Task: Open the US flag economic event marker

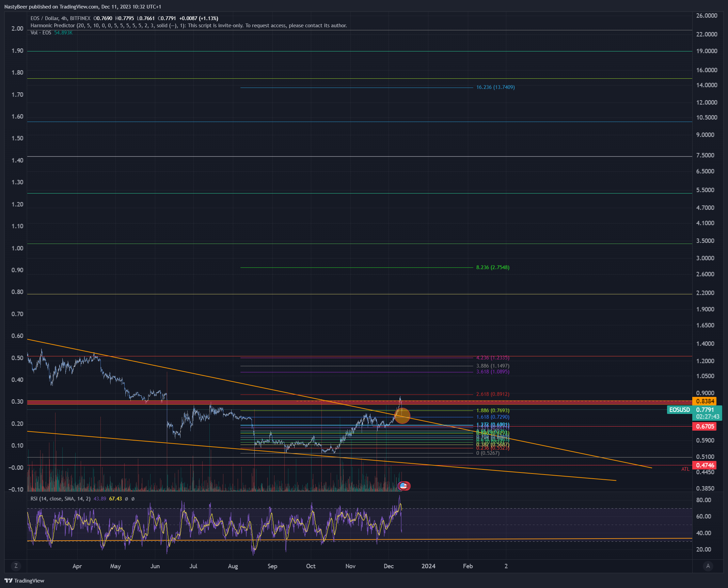Action: (x=403, y=486)
